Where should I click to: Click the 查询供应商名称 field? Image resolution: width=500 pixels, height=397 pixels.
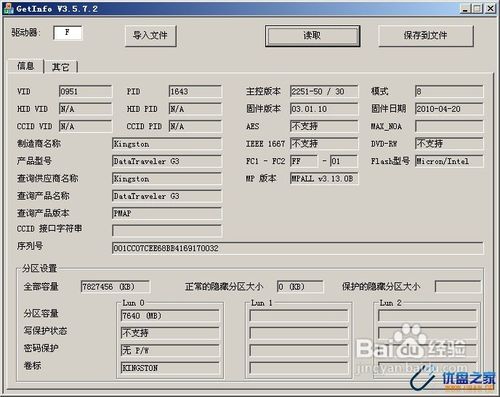pyautogui.click(x=167, y=178)
